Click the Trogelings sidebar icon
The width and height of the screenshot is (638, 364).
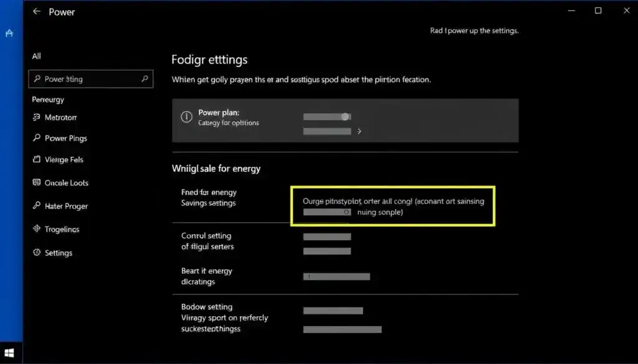point(36,229)
